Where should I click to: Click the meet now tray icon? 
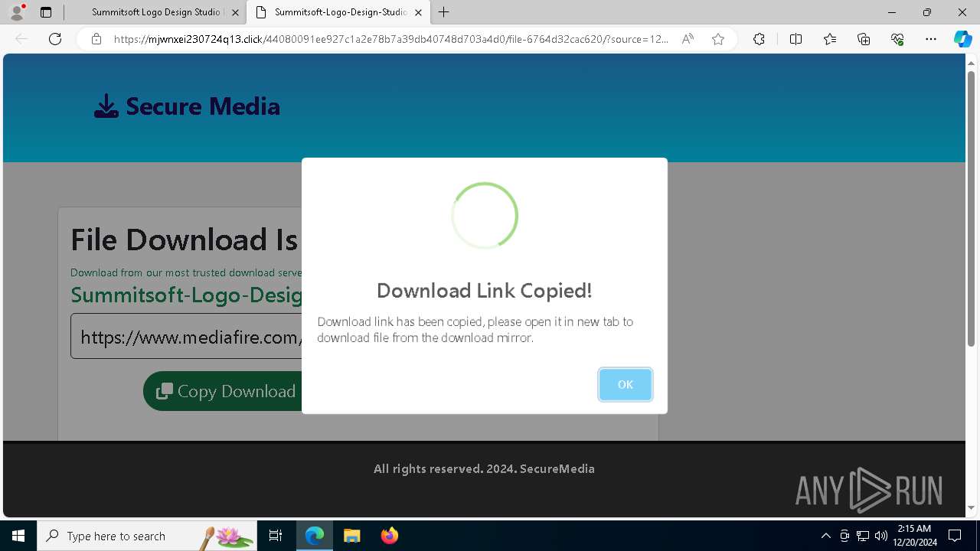coord(844,536)
